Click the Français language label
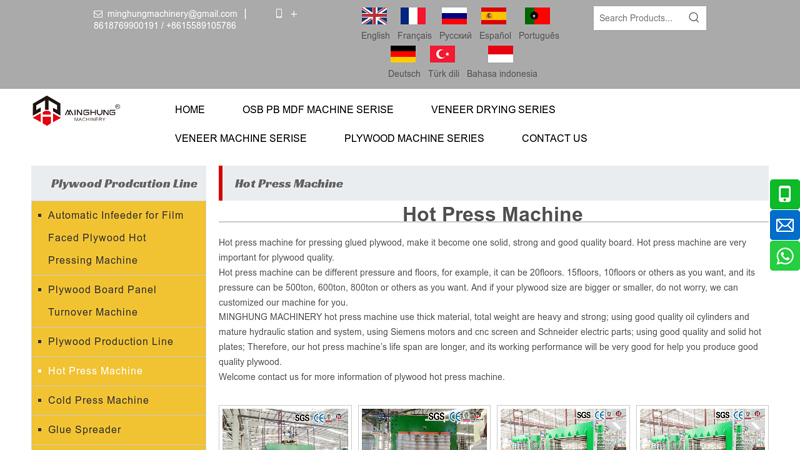The image size is (800, 450). click(414, 36)
